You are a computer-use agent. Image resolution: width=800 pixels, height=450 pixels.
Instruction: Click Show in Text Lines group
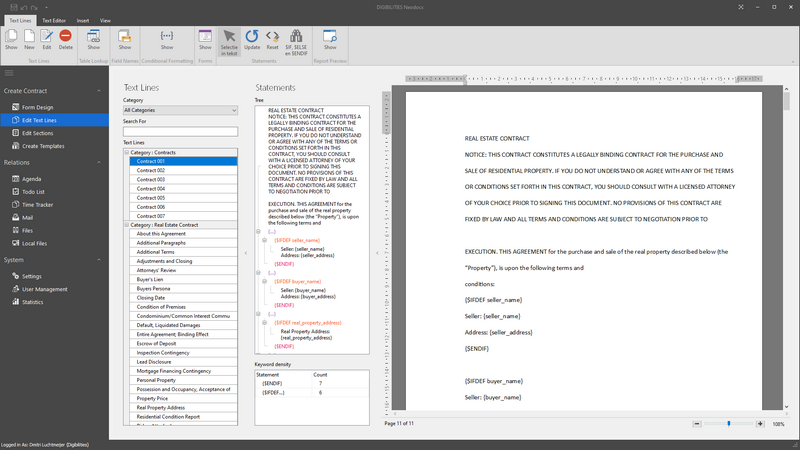point(11,39)
